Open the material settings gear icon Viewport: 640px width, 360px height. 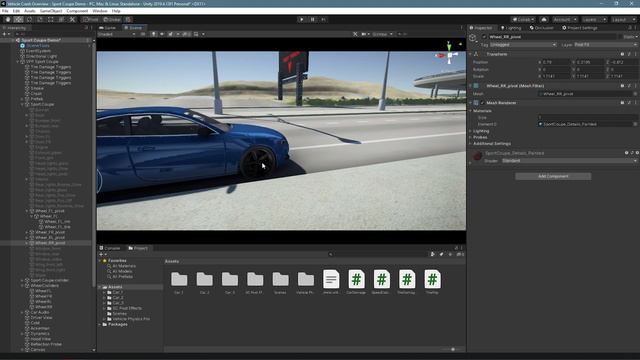[637, 153]
